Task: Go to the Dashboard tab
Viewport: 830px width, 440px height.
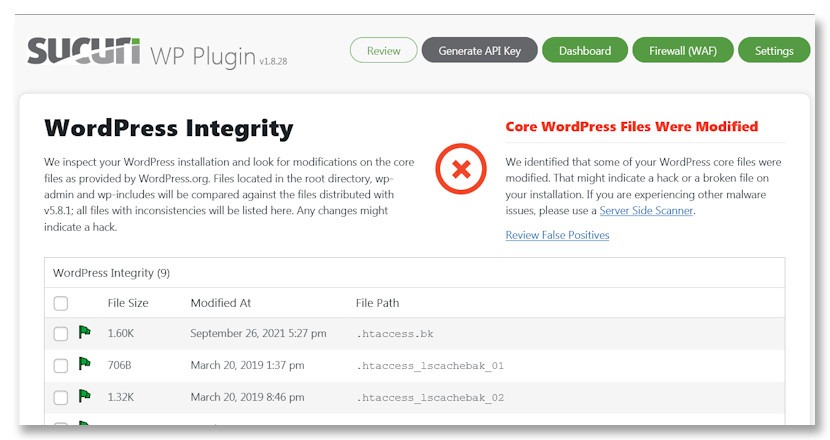Action: tap(585, 50)
